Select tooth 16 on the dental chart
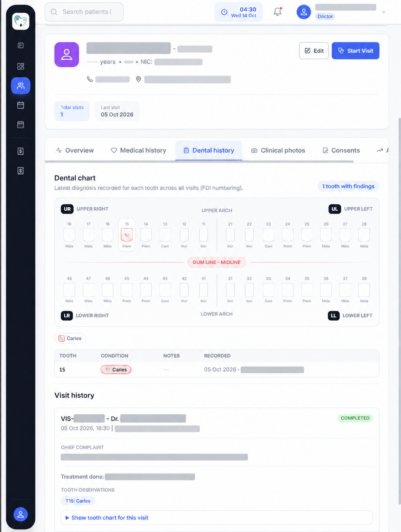 (x=108, y=235)
